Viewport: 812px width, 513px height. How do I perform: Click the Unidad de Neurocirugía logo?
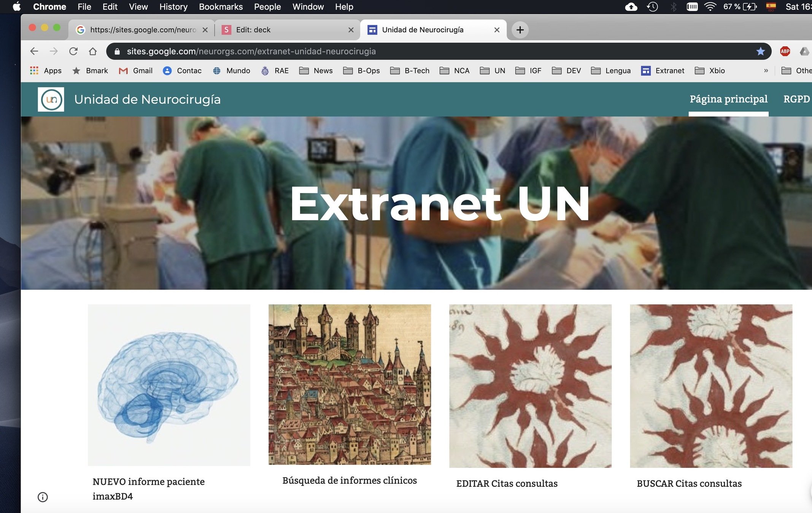(x=51, y=100)
